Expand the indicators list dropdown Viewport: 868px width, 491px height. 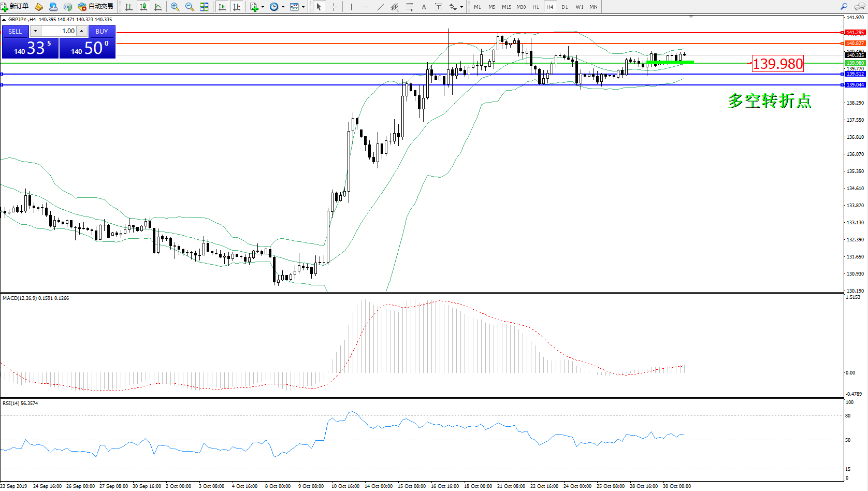pos(263,7)
